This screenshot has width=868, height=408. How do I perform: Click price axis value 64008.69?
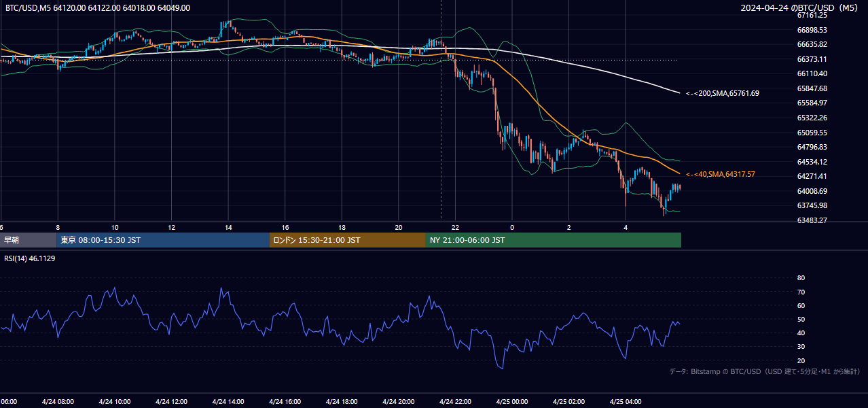tap(812, 191)
